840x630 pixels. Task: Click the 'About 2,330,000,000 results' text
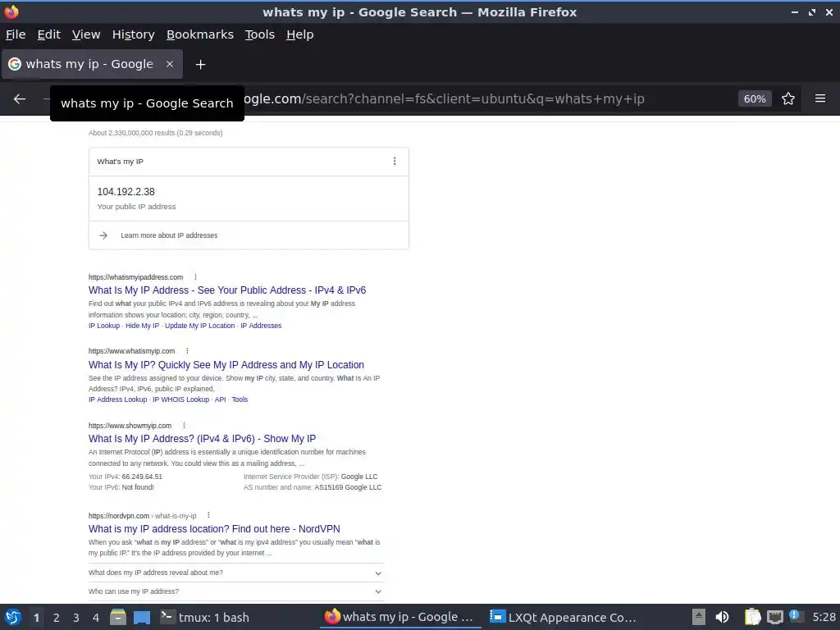tap(155, 133)
